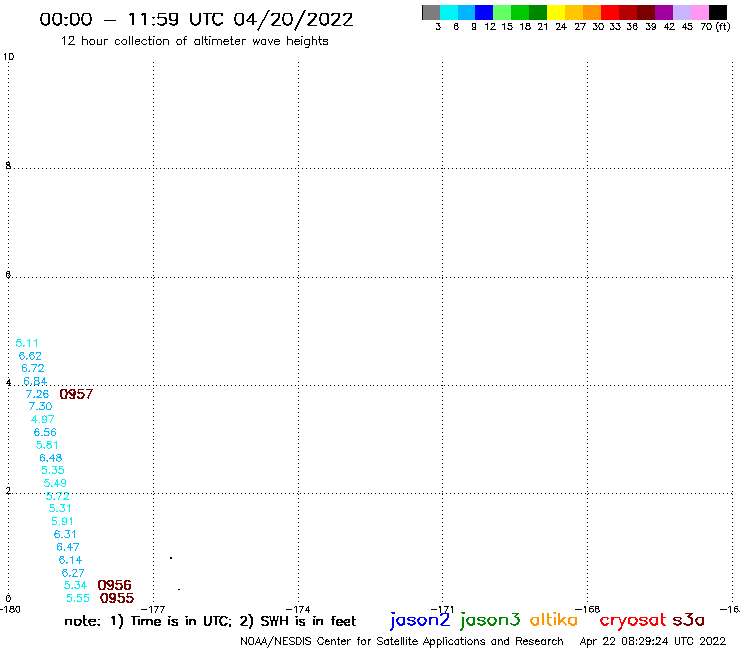Click the '70 (ft)' legend scale label
740x650 pixels.
[715, 26]
